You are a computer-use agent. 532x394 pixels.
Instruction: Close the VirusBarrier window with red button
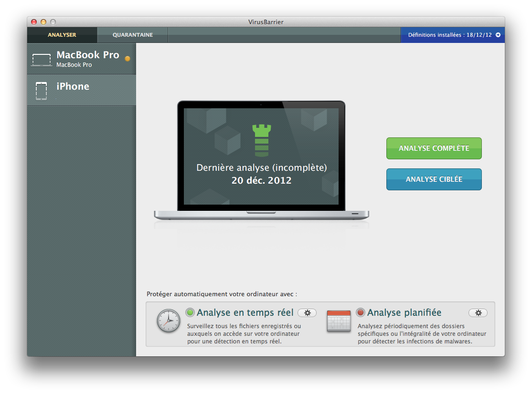[x=34, y=22]
